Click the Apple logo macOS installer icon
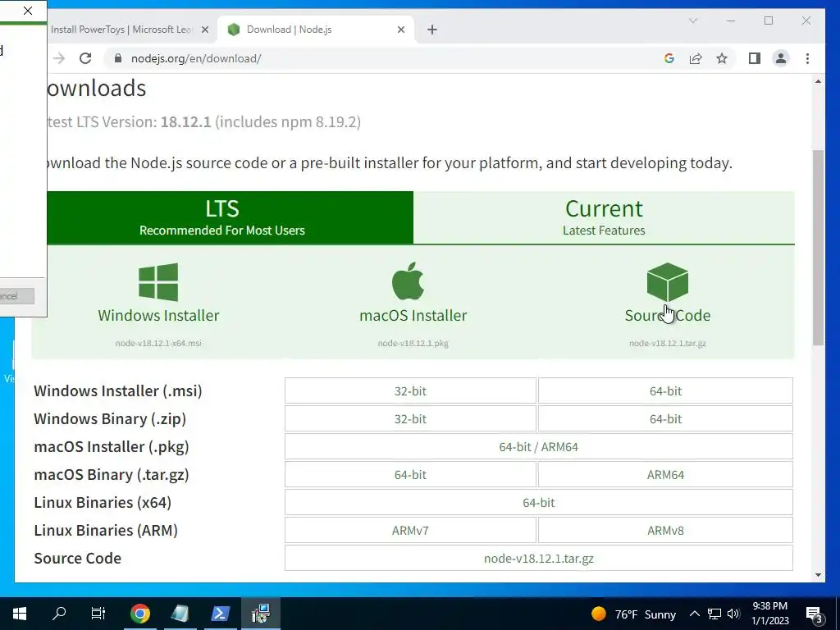The image size is (840, 630). pyautogui.click(x=408, y=281)
